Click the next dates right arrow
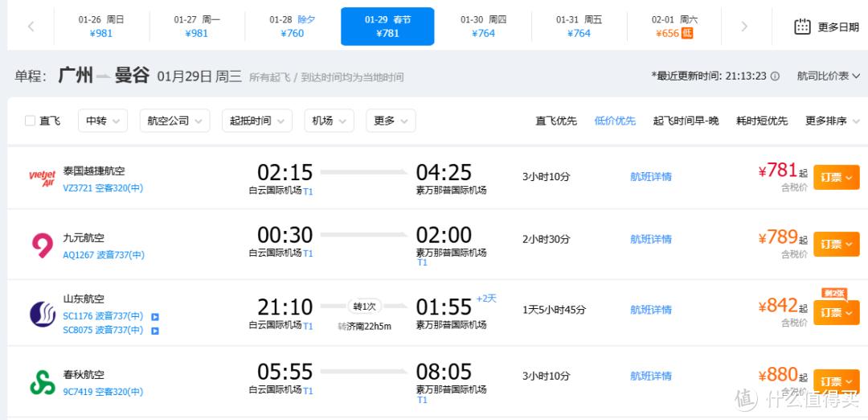The height and width of the screenshot is (420, 868). click(743, 27)
